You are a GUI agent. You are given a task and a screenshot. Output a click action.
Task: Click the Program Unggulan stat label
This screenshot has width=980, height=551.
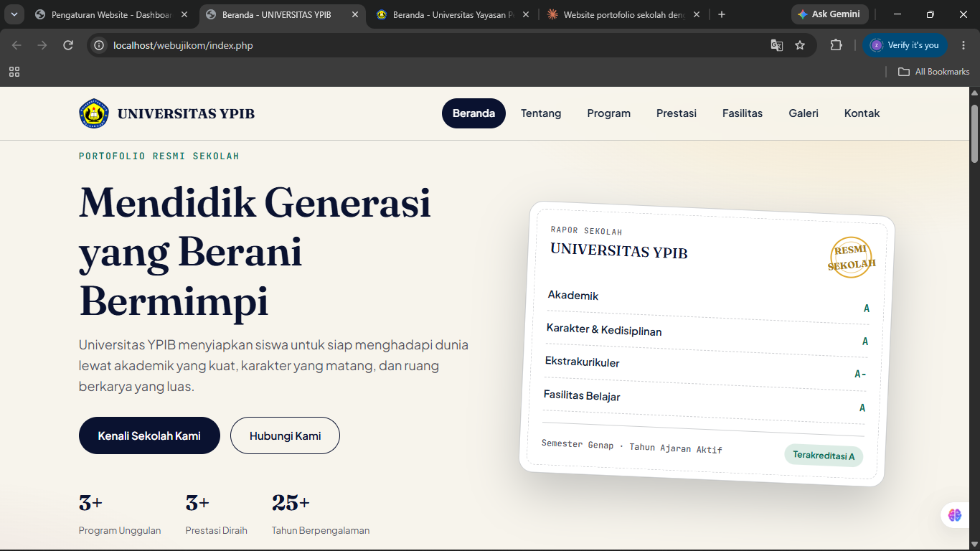(120, 531)
